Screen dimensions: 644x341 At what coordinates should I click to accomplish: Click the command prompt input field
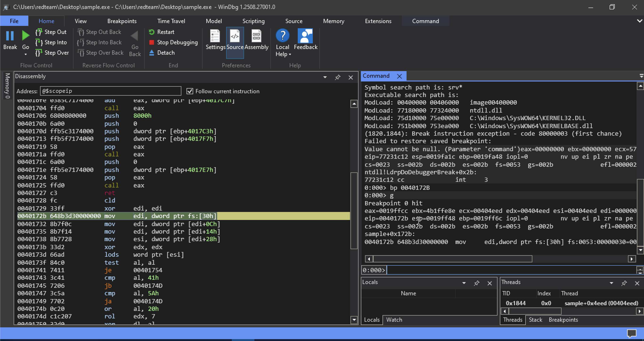pyautogui.click(x=511, y=270)
